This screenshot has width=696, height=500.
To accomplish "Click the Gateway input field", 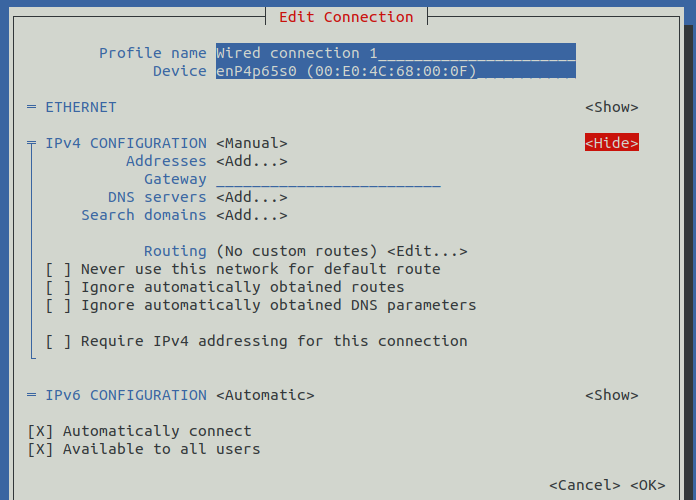I will coord(328,179).
